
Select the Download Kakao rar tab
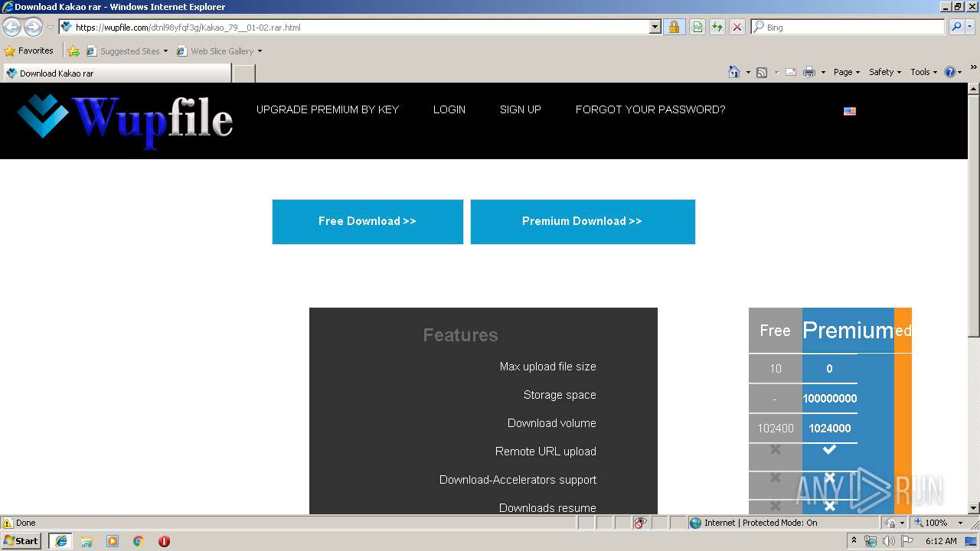pyautogui.click(x=116, y=73)
